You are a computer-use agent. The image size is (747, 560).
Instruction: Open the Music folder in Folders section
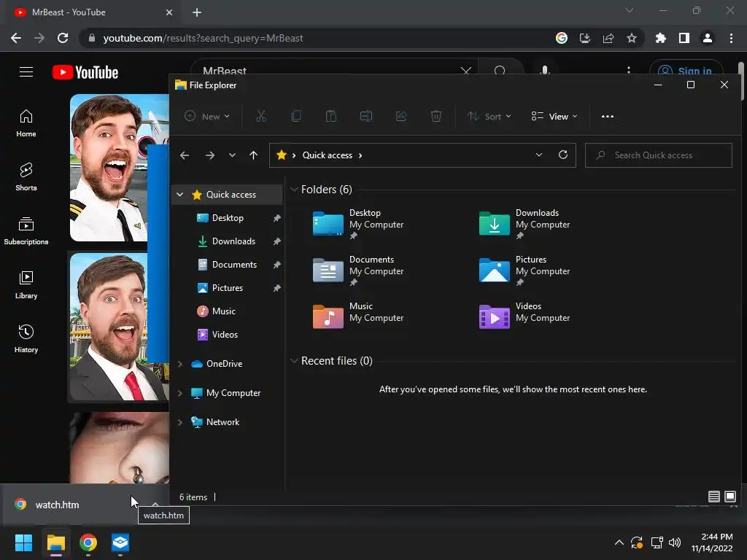tap(357, 316)
